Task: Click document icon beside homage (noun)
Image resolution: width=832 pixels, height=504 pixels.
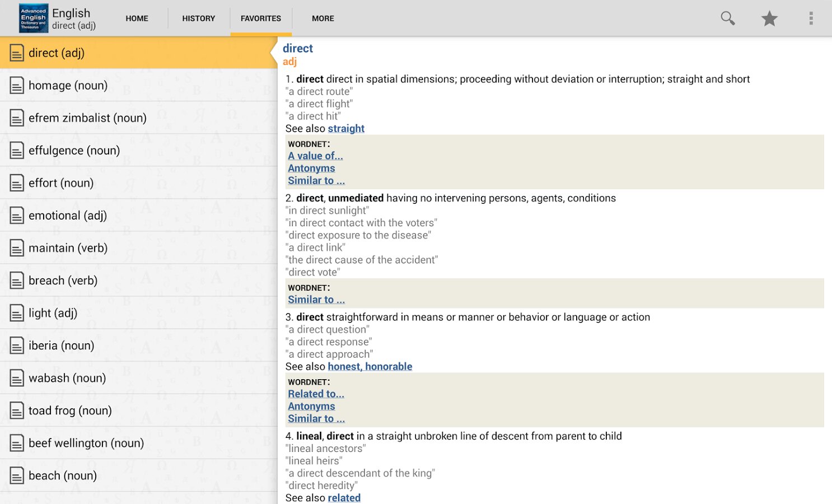Action: (x=17, y=86)
